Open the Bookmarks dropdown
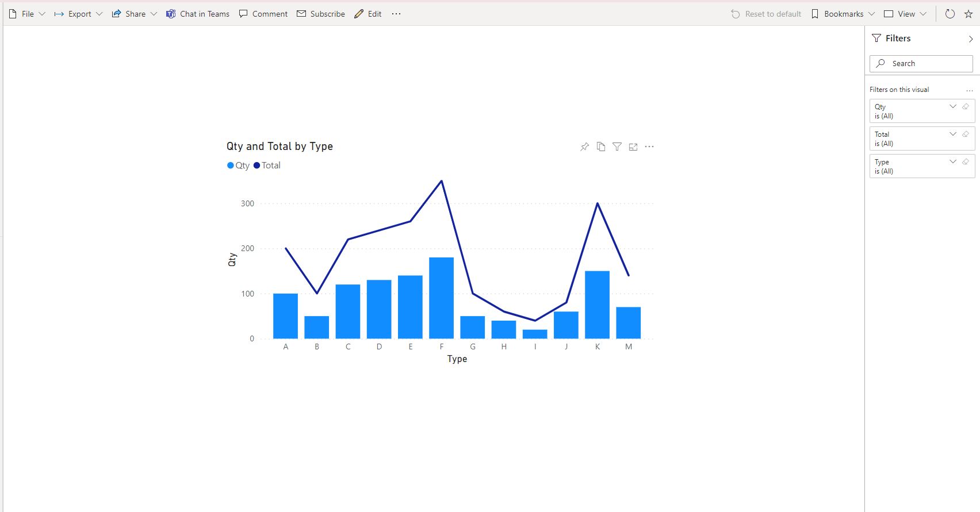This screenshot has height=512, width=980. point(843,14)
